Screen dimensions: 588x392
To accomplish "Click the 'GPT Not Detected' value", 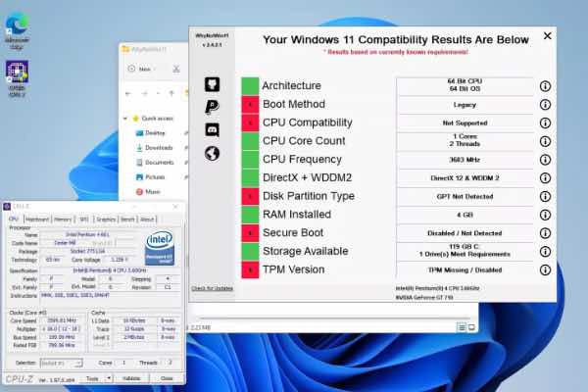I will [x=465, y=197].
